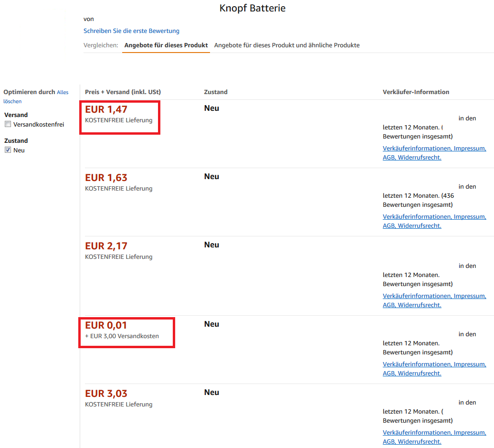Switch to 'Angebote für dieses Produkt und ähnliche Produkte' tab
The width and height of the screenshot is (494, 448).
click(x=287, y=45)
